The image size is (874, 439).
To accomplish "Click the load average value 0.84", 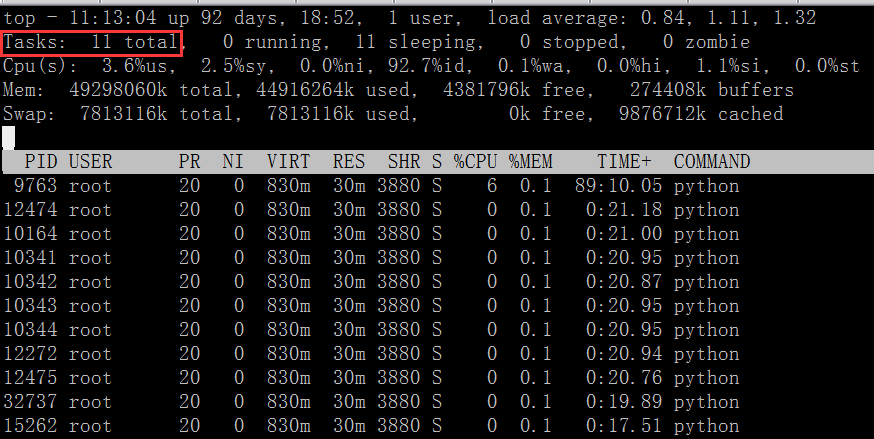I will click(662, 18).
